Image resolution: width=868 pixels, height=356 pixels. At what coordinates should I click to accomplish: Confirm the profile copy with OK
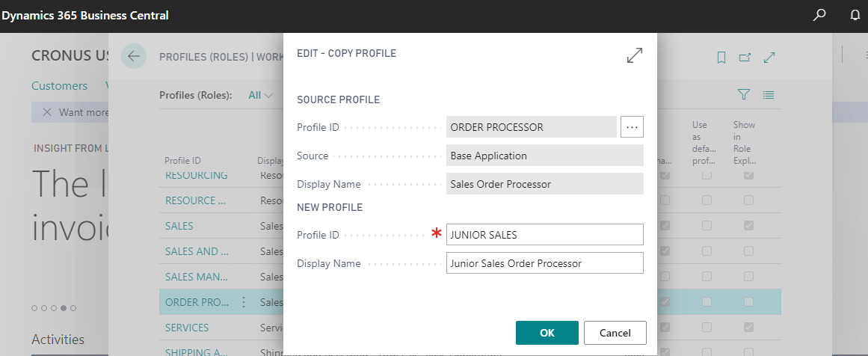point(547,333)
